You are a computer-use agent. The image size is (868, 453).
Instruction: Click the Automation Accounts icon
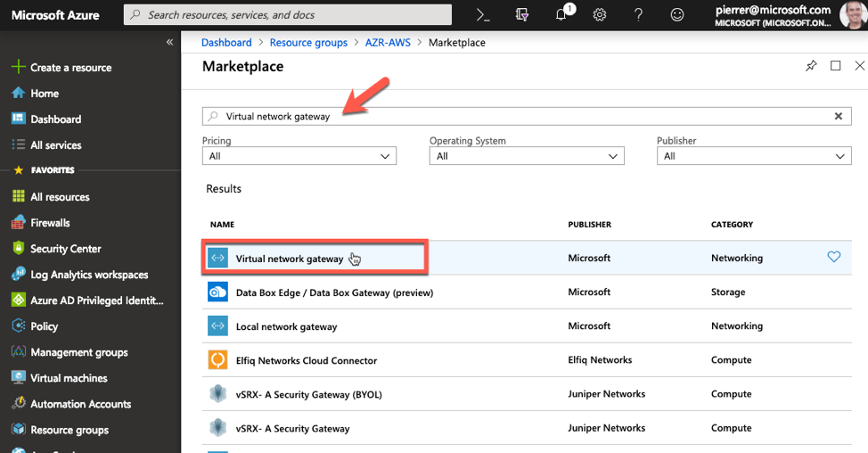point(18,403)
